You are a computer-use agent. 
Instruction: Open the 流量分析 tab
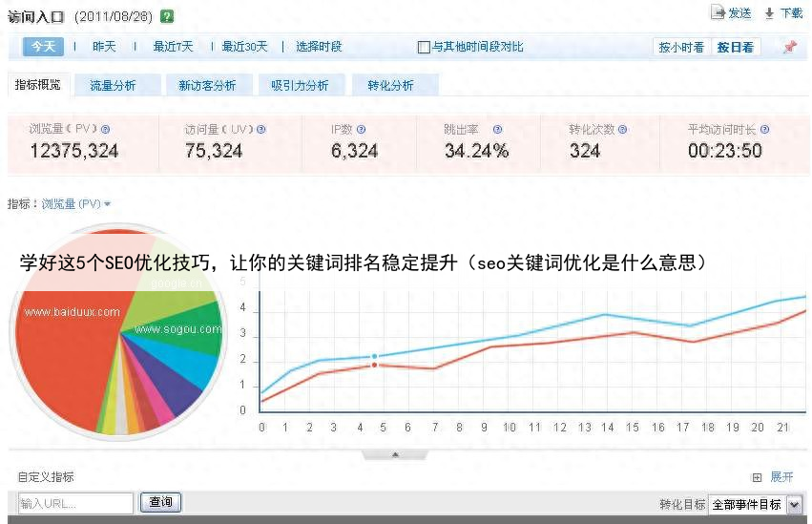click(117, 86)
